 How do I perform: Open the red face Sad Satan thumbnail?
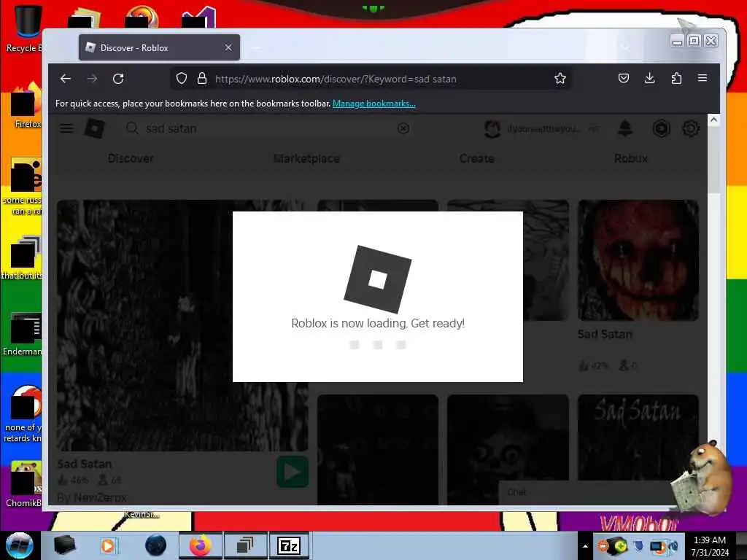[638, 260]
